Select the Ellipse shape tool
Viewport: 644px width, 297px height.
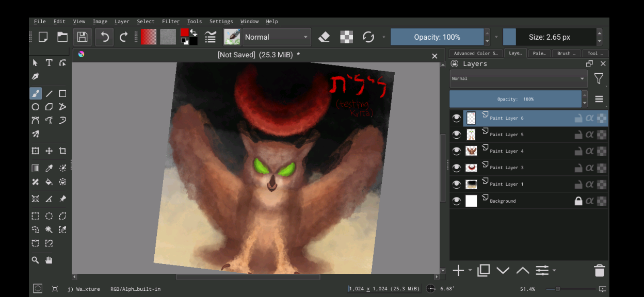point(36,107)
